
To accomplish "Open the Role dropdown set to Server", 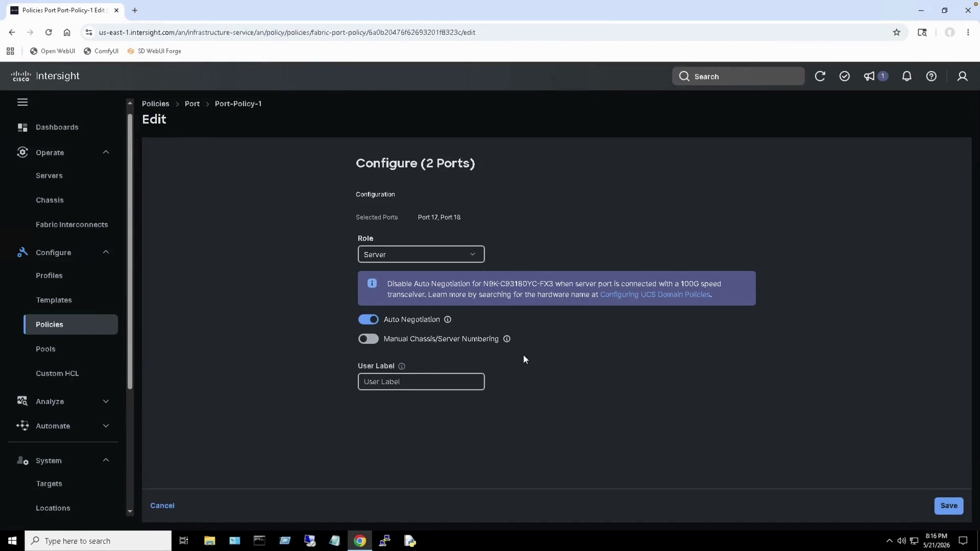I will pyautogui.click(x=421, y=255).
